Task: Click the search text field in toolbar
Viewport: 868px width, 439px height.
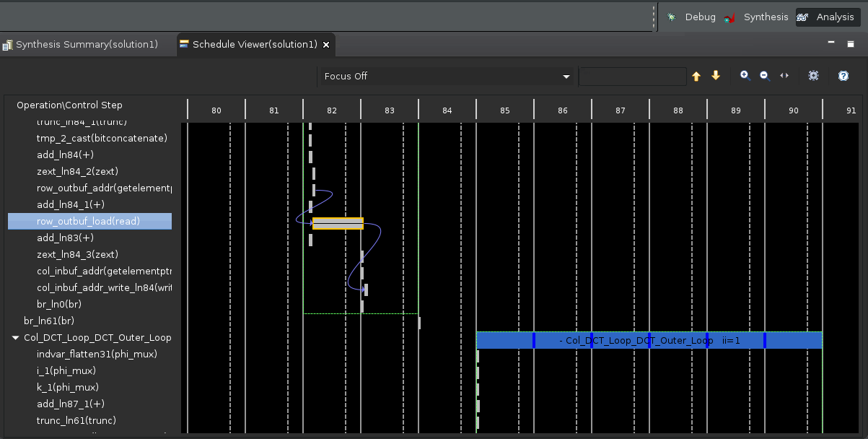Action: coord(632,77)
